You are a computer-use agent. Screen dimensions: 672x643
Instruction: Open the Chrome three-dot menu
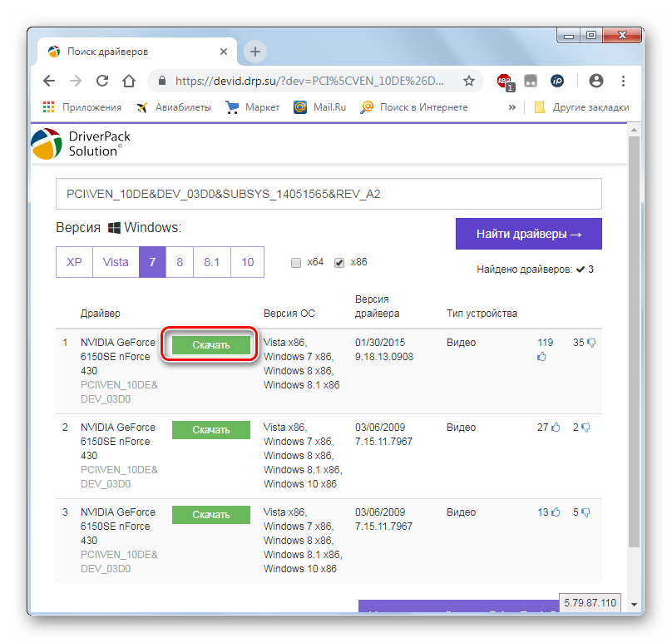coord(623,81)
